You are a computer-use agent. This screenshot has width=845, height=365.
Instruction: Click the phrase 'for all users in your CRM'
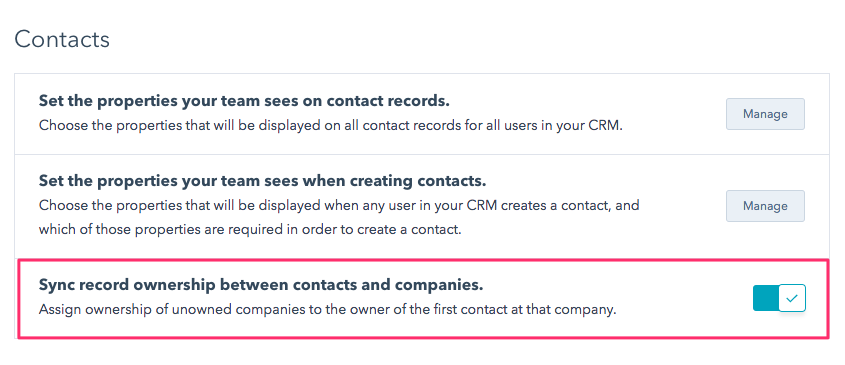tap(546, 127)
